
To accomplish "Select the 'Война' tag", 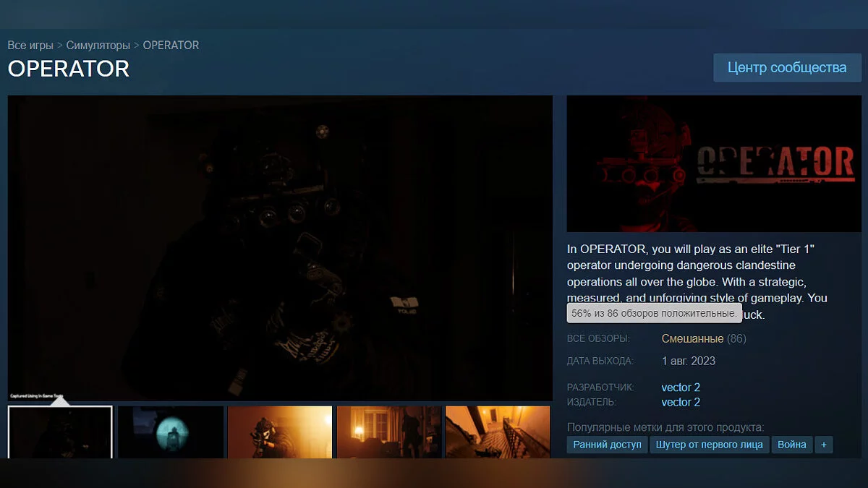I will click(x=791, y=445).
